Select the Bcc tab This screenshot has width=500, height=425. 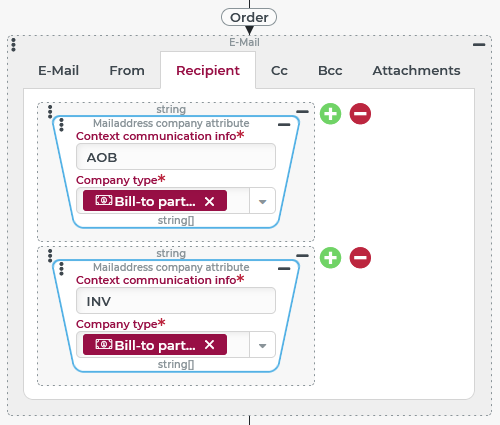point(330,71)
